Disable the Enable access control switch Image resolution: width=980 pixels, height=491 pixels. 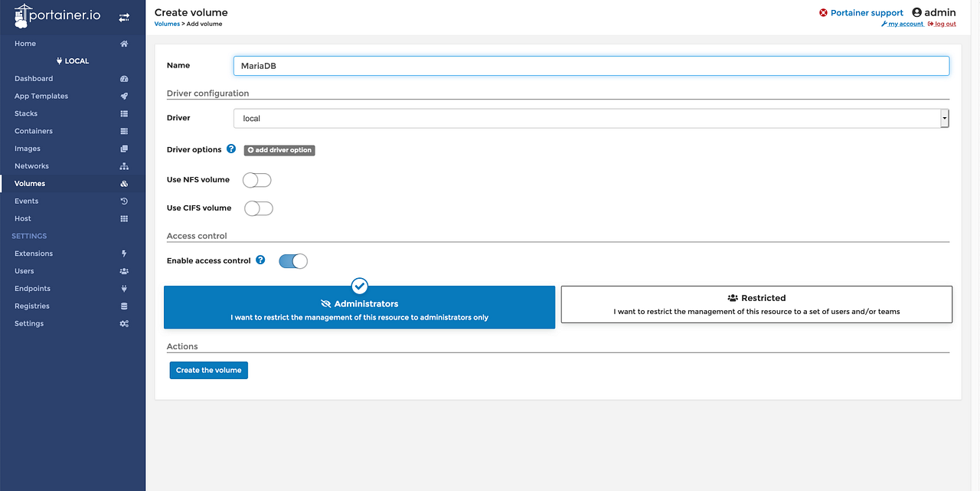[x=292, y=260]
